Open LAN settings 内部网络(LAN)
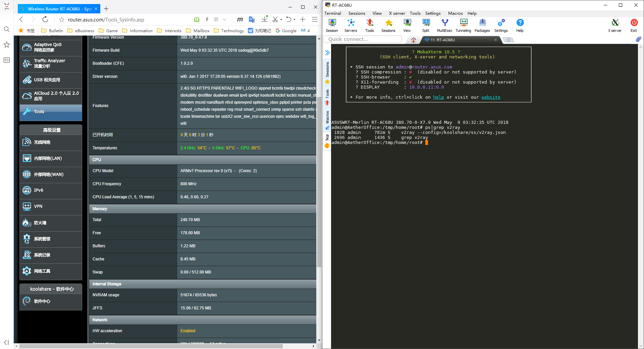Viewport: 644px width, 349px height. [51, 158]
